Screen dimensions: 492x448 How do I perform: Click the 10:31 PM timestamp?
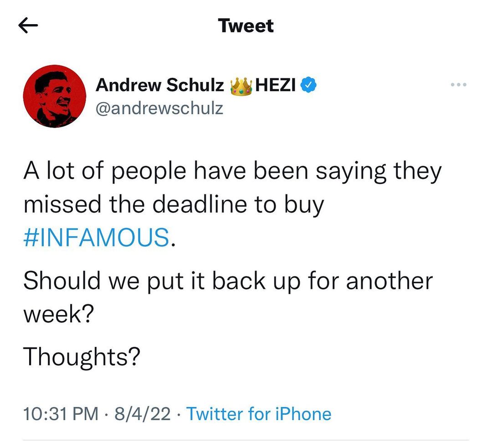pyautogui.click(x=61, y=414)
